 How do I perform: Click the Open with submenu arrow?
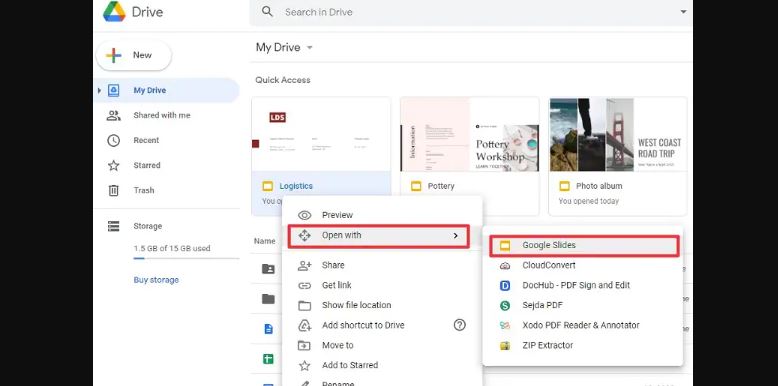tap(455, 236)
